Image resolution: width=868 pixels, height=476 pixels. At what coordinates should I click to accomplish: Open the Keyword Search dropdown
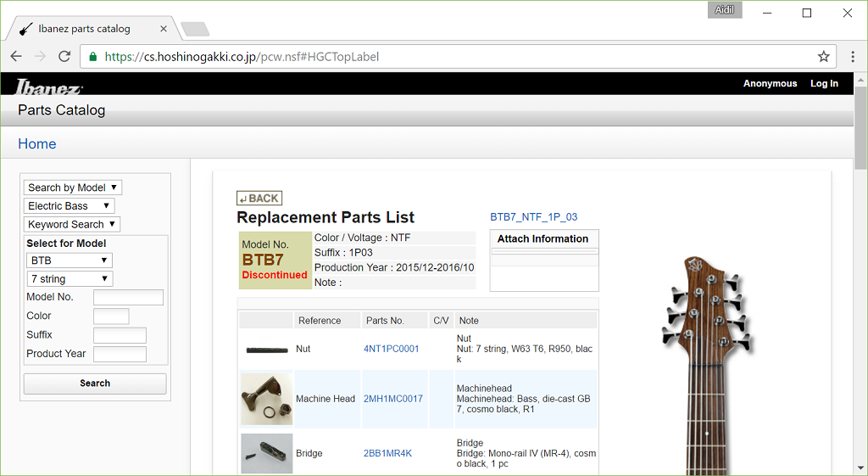[71, 224]
